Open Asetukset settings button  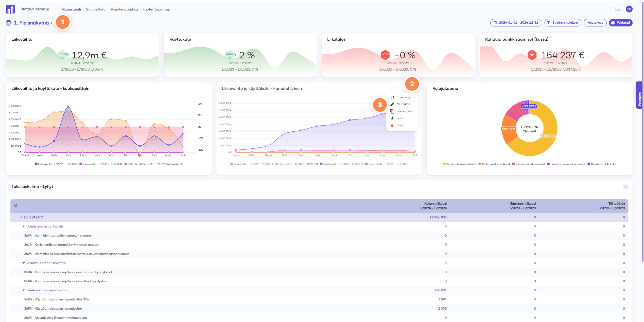point(595,23)
